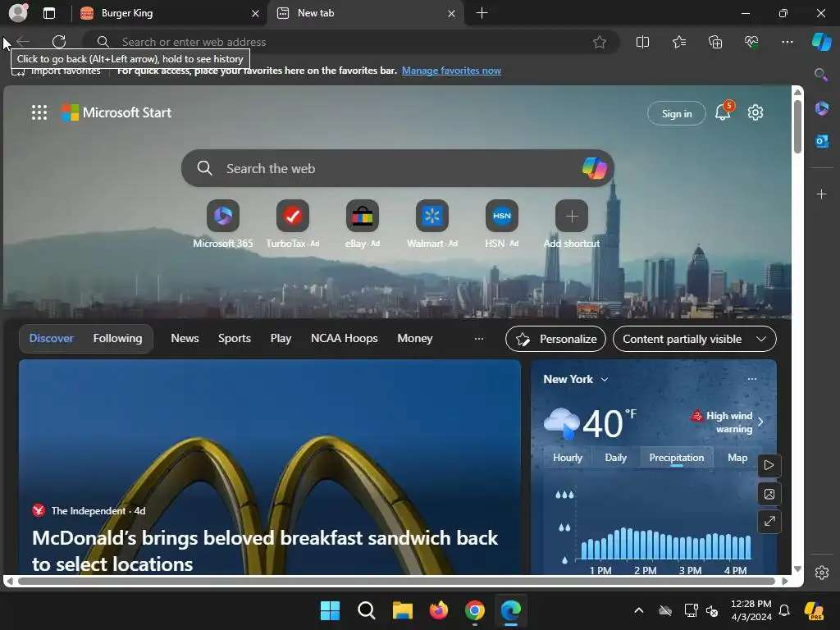
Task: Open the TurboTax shortcut
Action: [x=293, y=224]
